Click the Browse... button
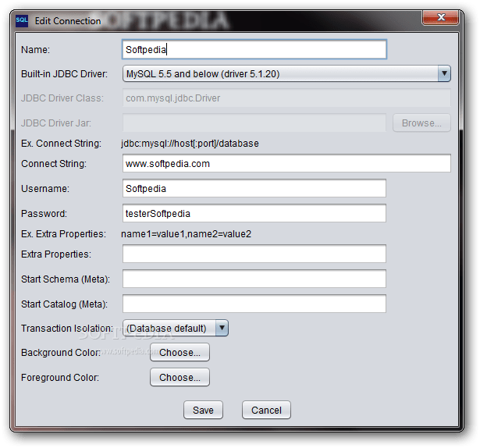The height and width of the screenshot is (448, 480). pos(421,123)
